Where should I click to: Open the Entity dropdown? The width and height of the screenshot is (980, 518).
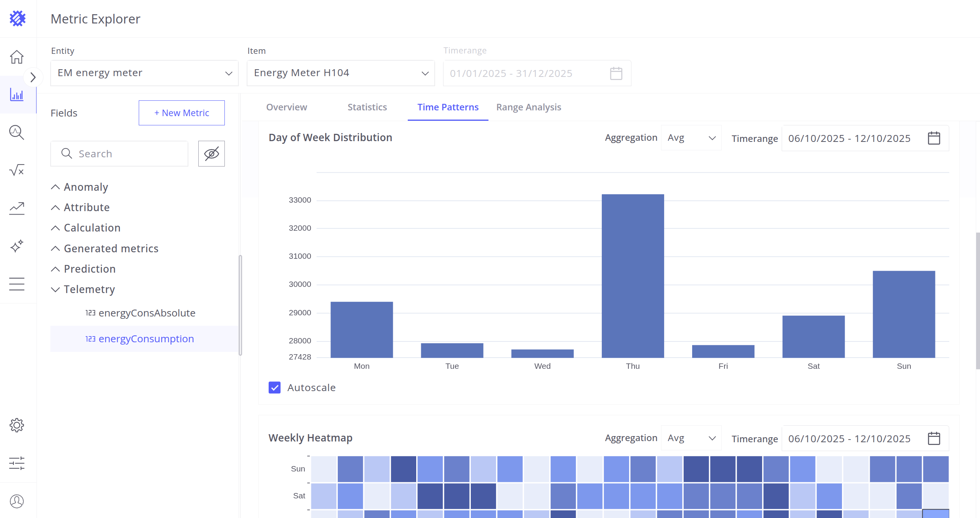[x=144, y=73]
